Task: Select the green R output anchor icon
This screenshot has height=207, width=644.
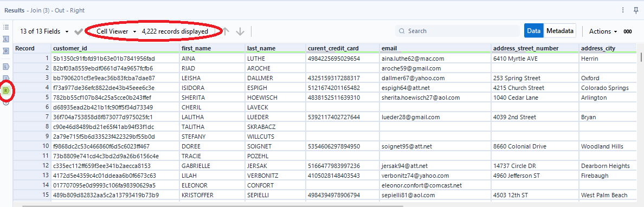Action: 6,90
